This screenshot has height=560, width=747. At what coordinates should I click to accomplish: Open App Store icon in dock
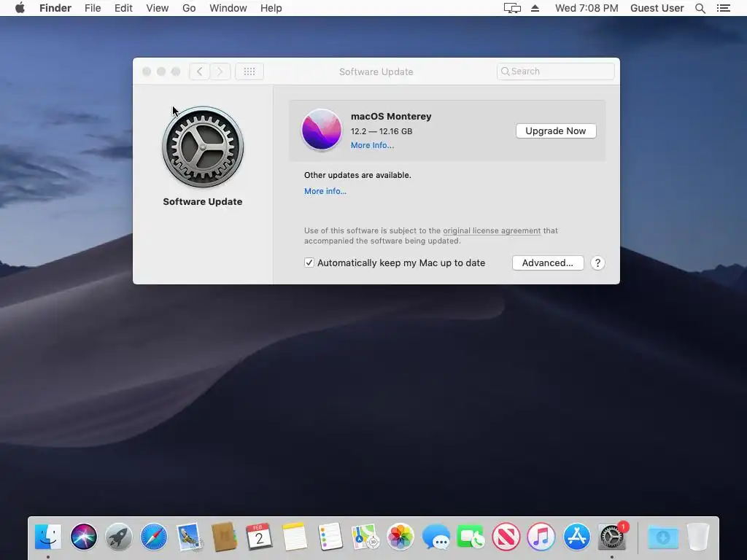click(576, 537)
